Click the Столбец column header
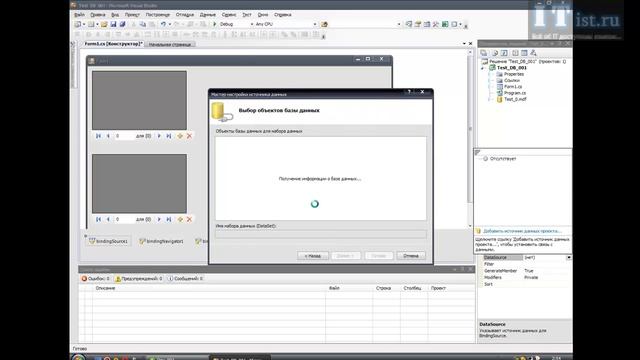Viewport: 640px width, 360px height. click(414, 288)
